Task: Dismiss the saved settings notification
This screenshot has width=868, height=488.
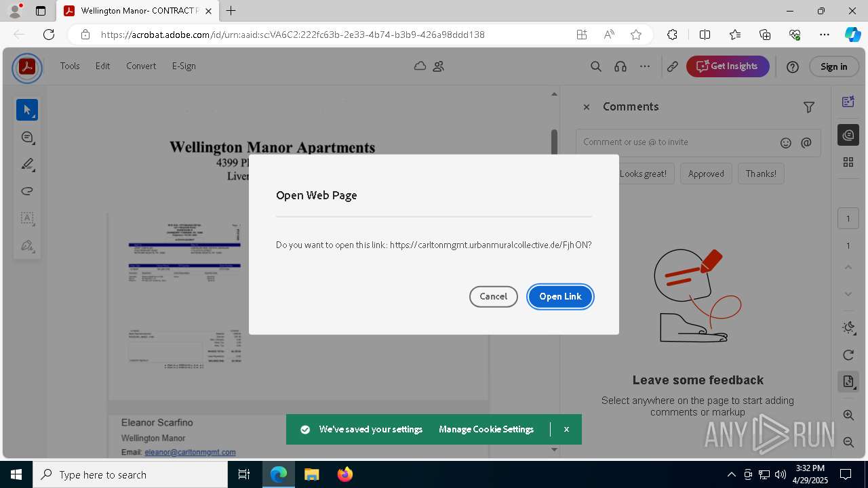Action: point(566,429)
